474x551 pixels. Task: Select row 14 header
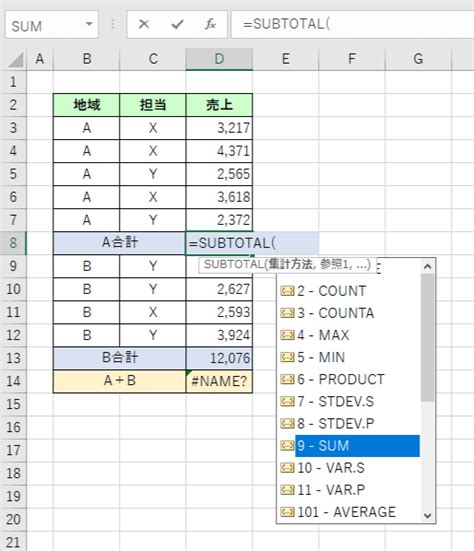click(x=13, y=381)
